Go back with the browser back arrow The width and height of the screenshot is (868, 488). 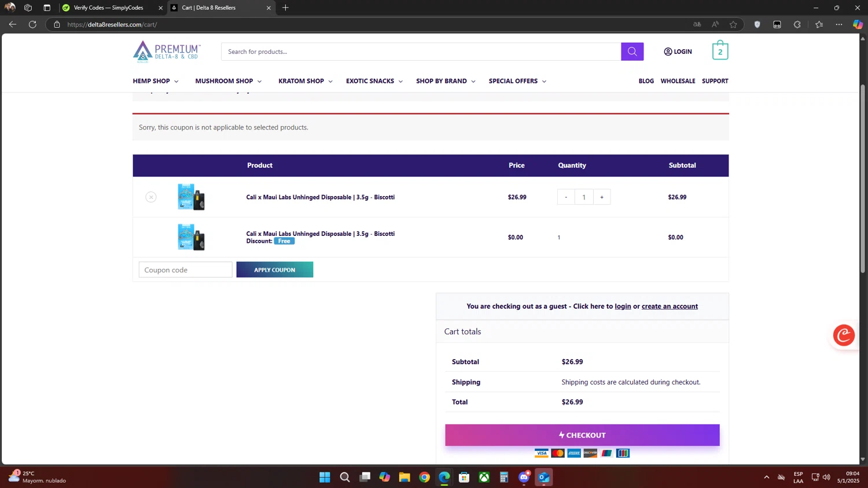pyautogui.click(x=13, y=24)
